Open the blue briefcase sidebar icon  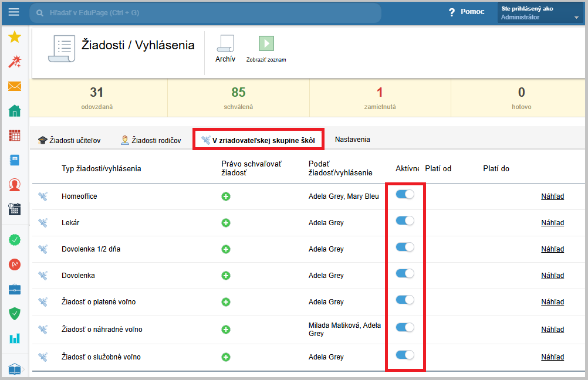15,289
